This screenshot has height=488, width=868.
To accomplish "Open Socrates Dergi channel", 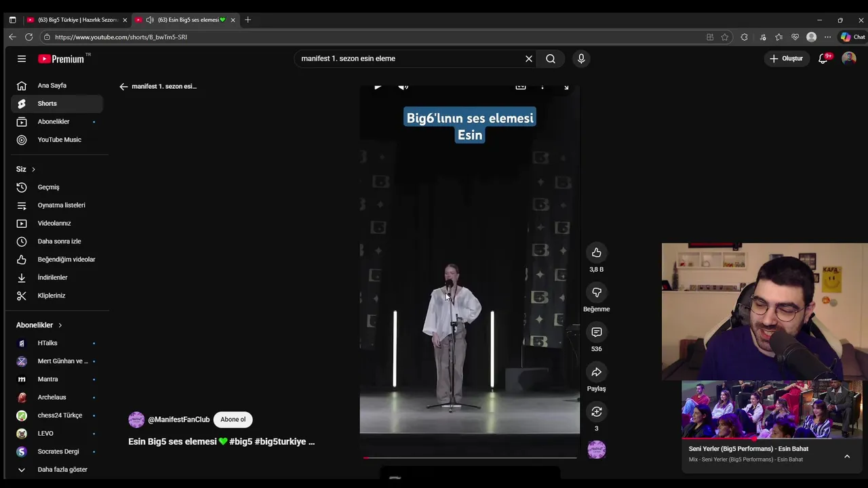I will 57,451.
